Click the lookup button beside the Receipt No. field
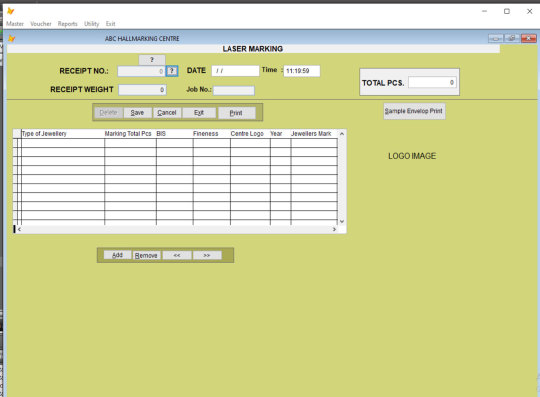Screen dimensions: 540x397 tap(172, 71)
